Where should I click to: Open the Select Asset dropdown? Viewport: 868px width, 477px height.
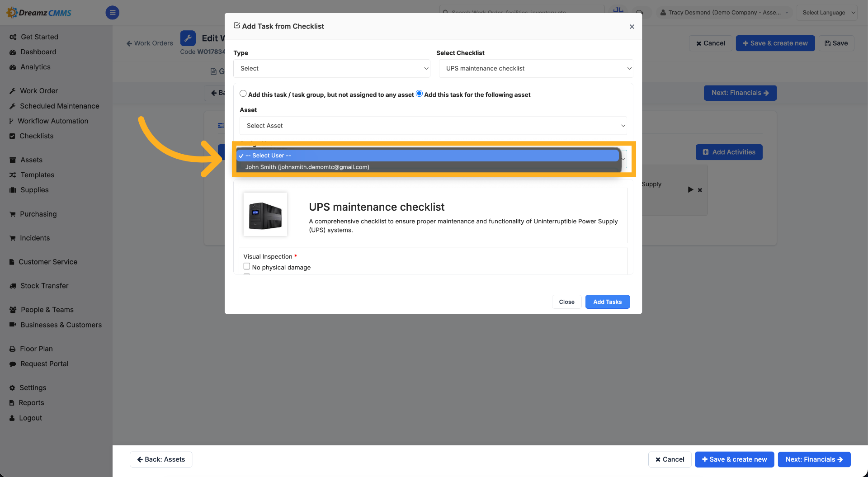(433, 126)
